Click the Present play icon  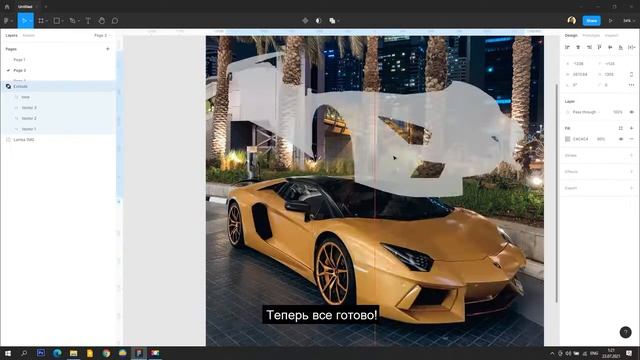pyautogui.click(x=611, y=20)
